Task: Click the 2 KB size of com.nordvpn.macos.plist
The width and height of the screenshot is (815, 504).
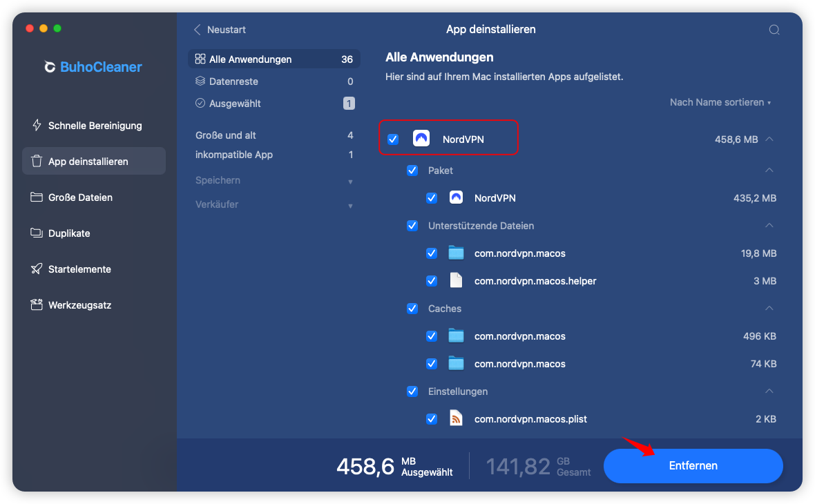Action: (x=766, y=419)
